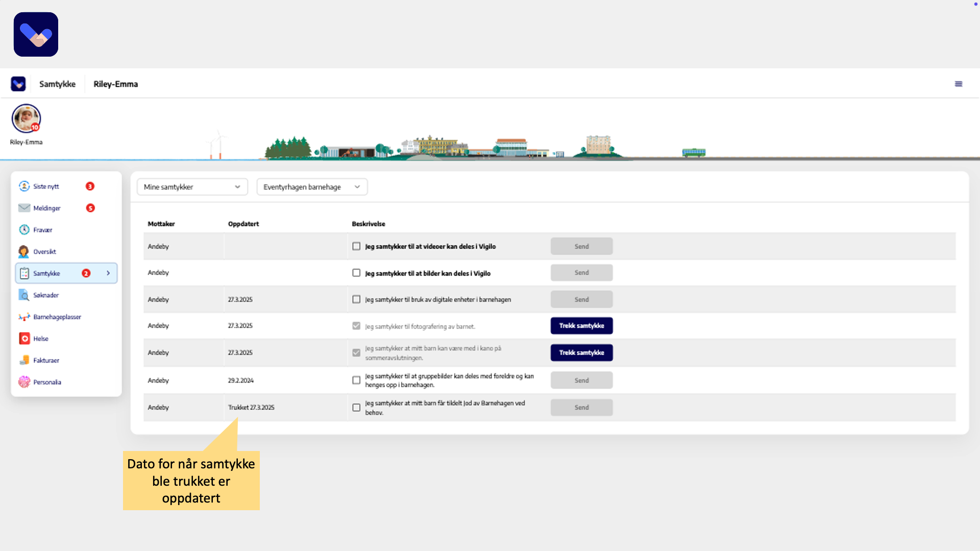The height and width of the screenshot is (551, 980).
Task: Click Trekk samtykke for kano consent
Action: 581,353
